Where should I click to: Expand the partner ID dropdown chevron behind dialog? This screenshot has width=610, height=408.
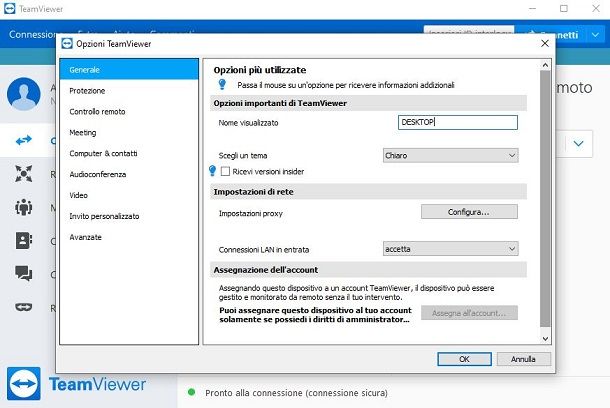point(578,144)
